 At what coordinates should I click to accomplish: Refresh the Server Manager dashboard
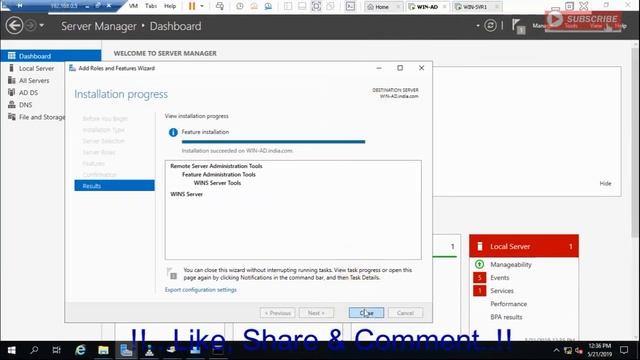coord(490,26)
